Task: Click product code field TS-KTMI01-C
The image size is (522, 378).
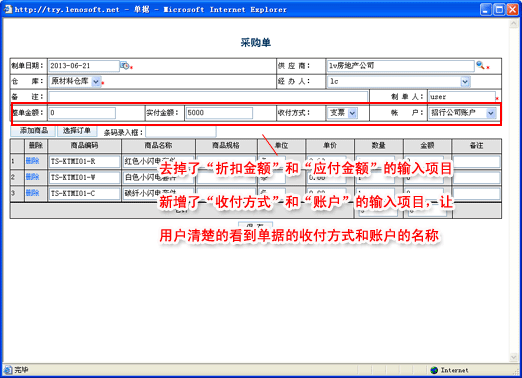Action: 84,194
